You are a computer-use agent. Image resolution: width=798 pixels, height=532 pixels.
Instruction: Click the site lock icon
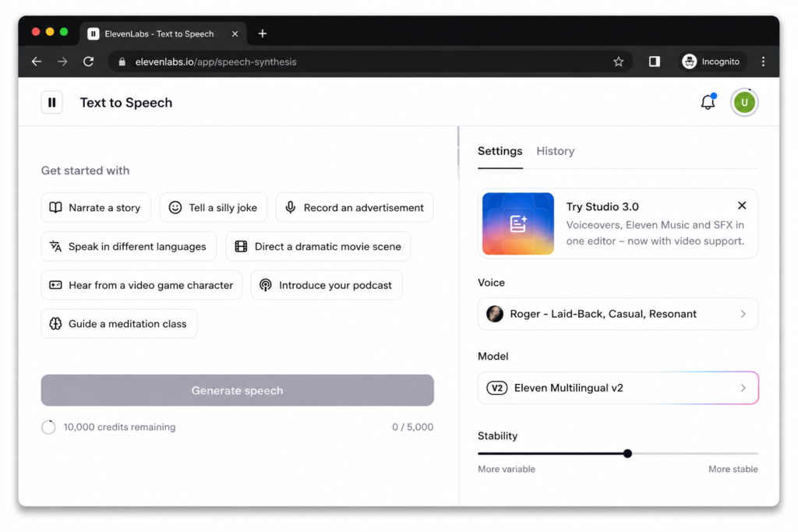122,62
